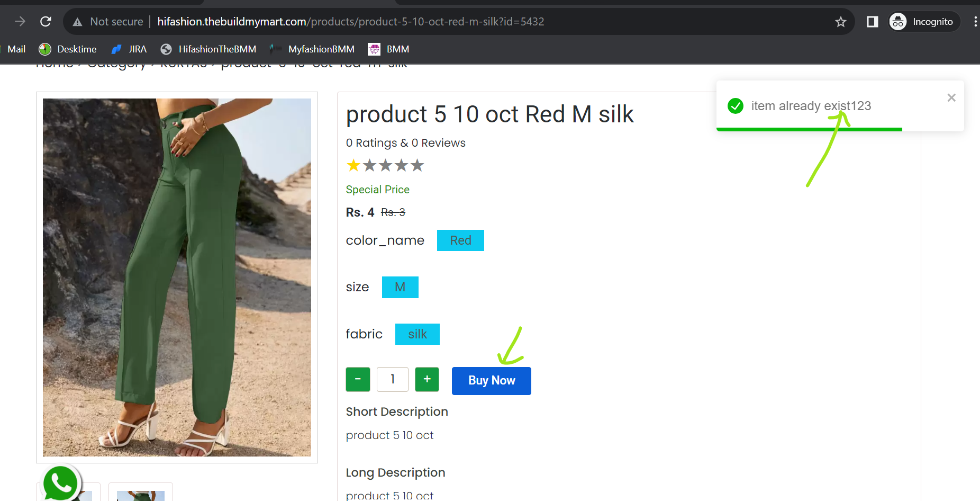The width and height of the screenshot is (980, 501).
Task: Reload the page with browser refresh icon
Action: [46, 22]
